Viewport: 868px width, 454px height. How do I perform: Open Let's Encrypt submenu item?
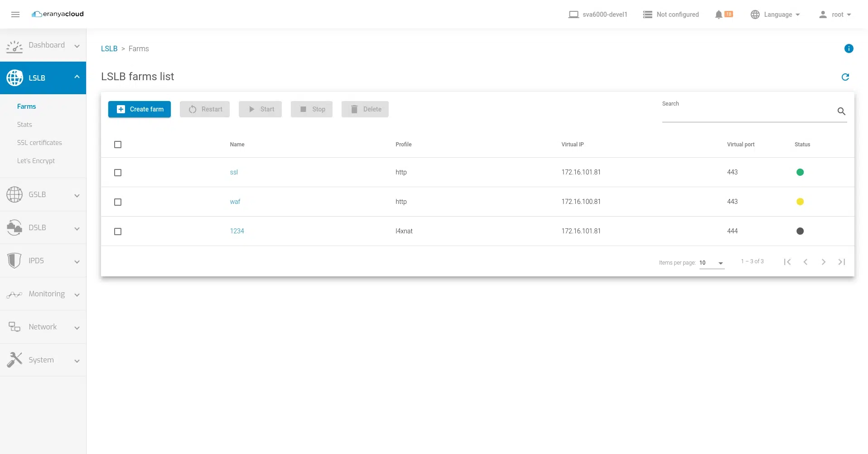click(36, 161)
